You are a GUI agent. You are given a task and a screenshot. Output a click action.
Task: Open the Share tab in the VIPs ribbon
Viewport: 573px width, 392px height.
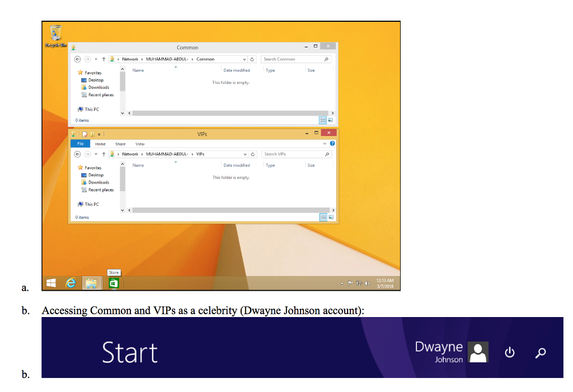tap(120, 144)
